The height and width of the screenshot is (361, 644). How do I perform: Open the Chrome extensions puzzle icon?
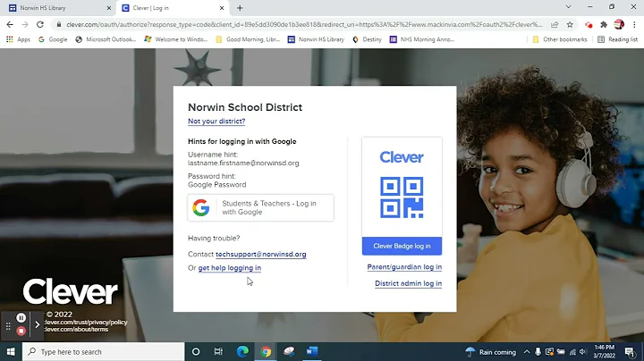pos(604,25)
